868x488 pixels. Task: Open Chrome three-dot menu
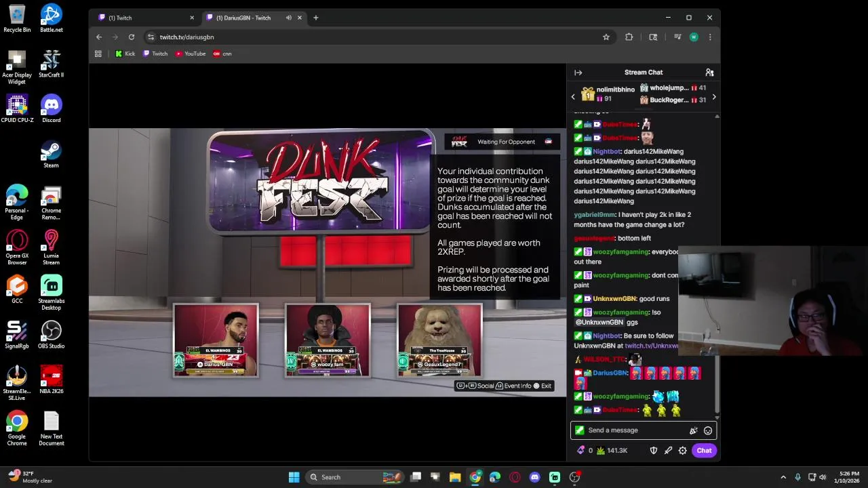tap(710, 37)
